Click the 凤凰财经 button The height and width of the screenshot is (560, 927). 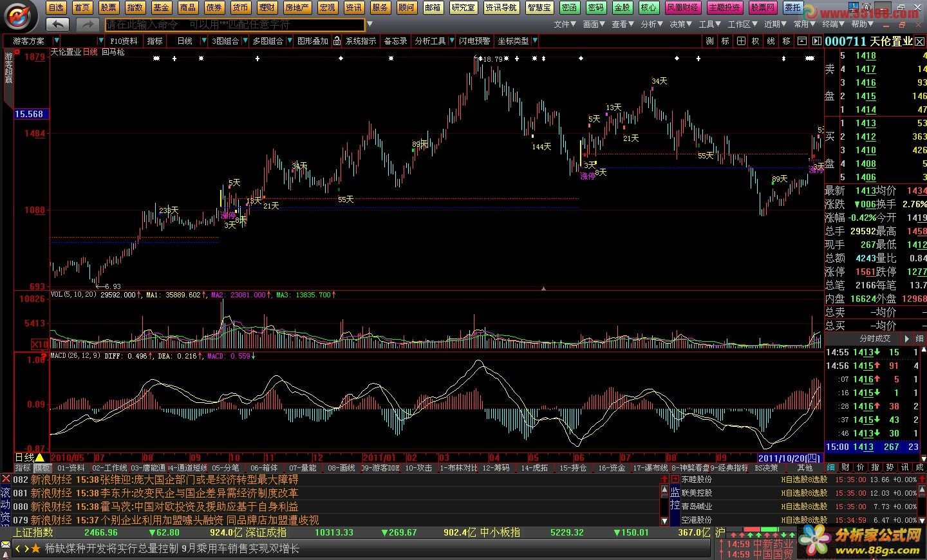pyautogui.click(x=682, y=8)
